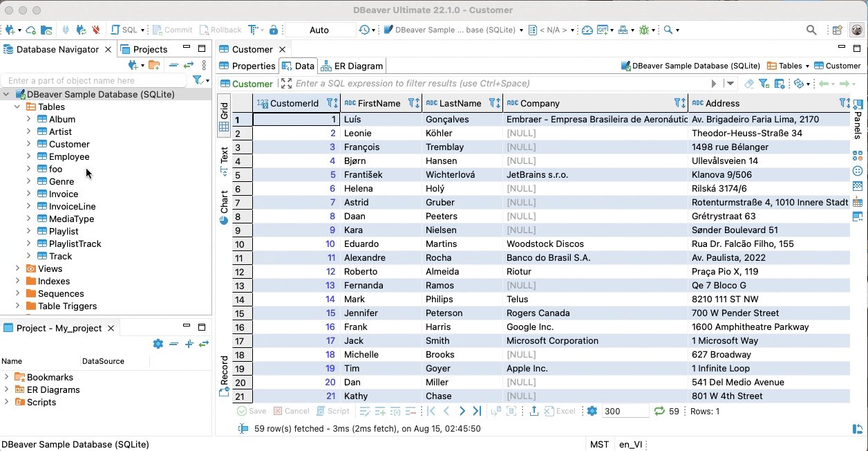The width and height of the screenshot is (868, 451).
Task: Click the blue magnifier search icon
Action: coord(668,30)
